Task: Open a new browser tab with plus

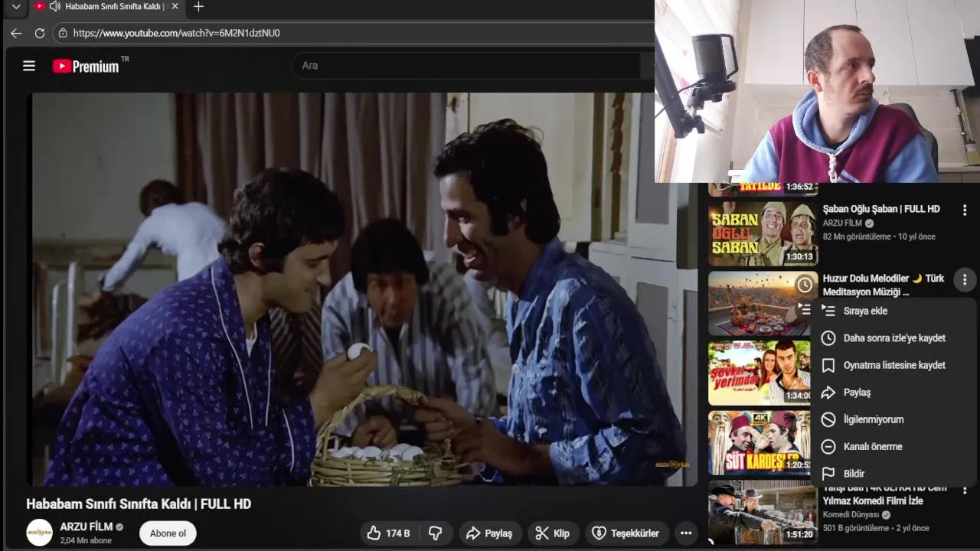Action: 198,7
